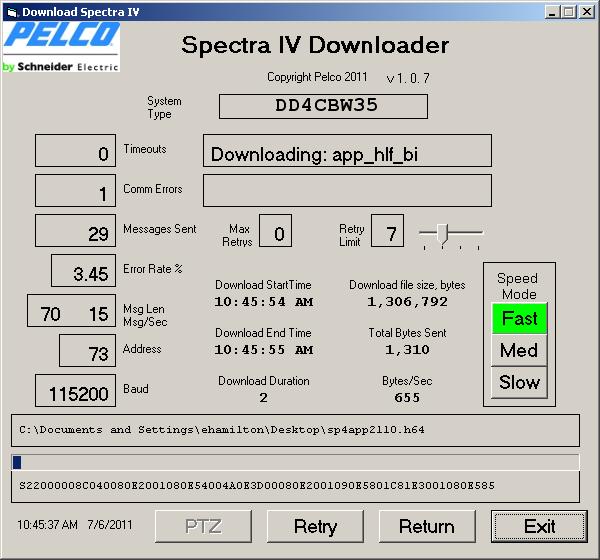Minimize the Download Spectra IV window

[551, 12]
